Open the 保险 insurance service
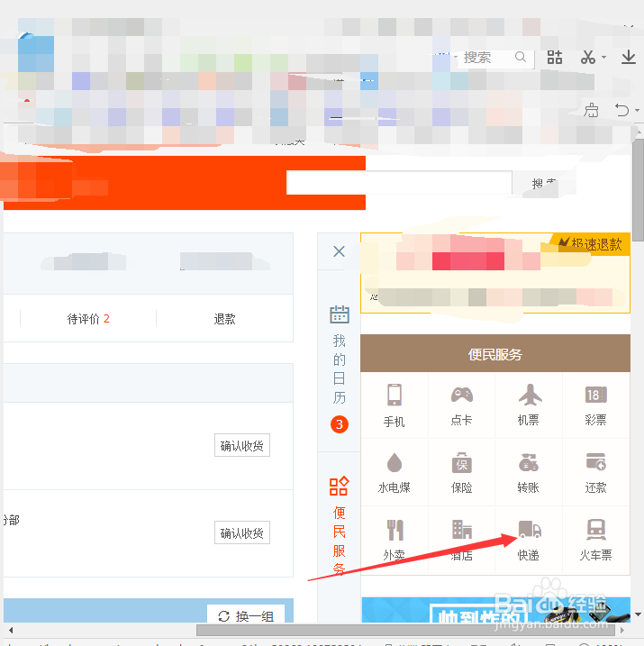The width and height of the screenshot is (644, 646). 461,473
